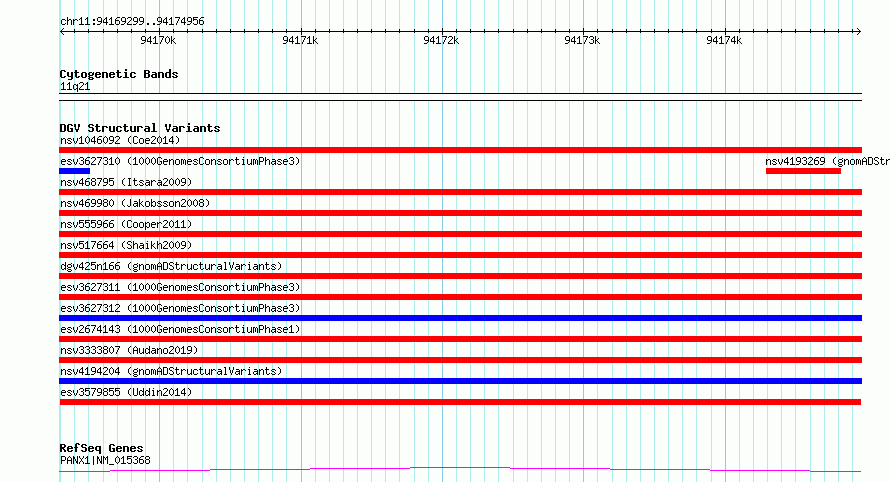
Task: Select the red bar under nsv469980 Jakobsson2008
Action: point(460,213)
